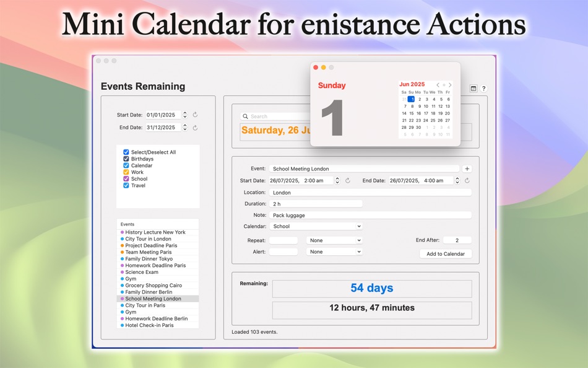This screenshot has height=368, width=588.
Task: Step the event Start Date 26/07/2025 2:00 am
Action: 337,181
